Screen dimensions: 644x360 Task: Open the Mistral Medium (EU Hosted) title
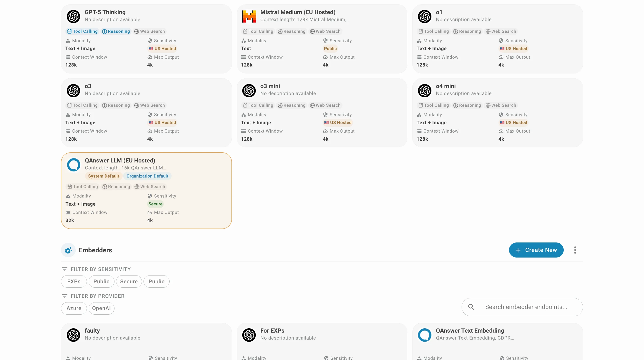pyautogui.click(x=298, y=12)
